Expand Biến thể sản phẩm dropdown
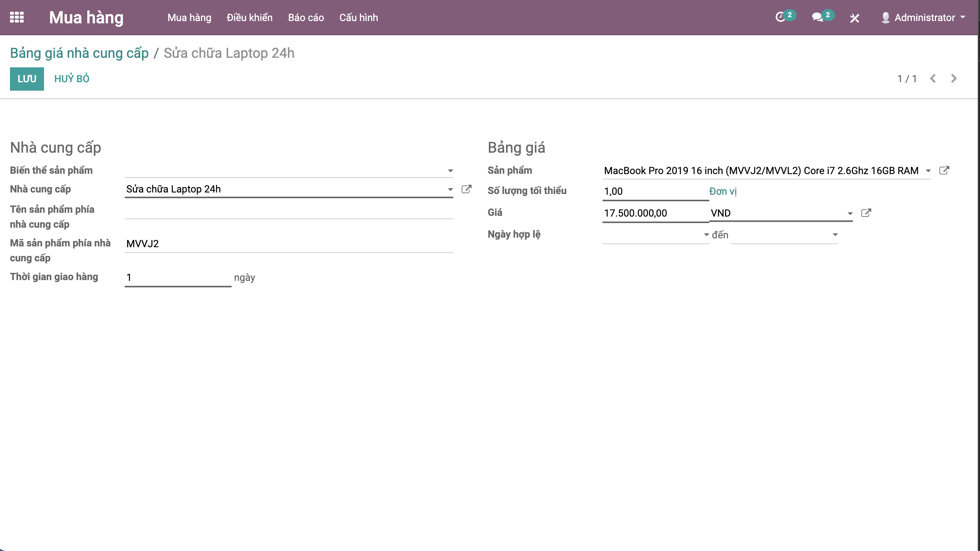 450,171
